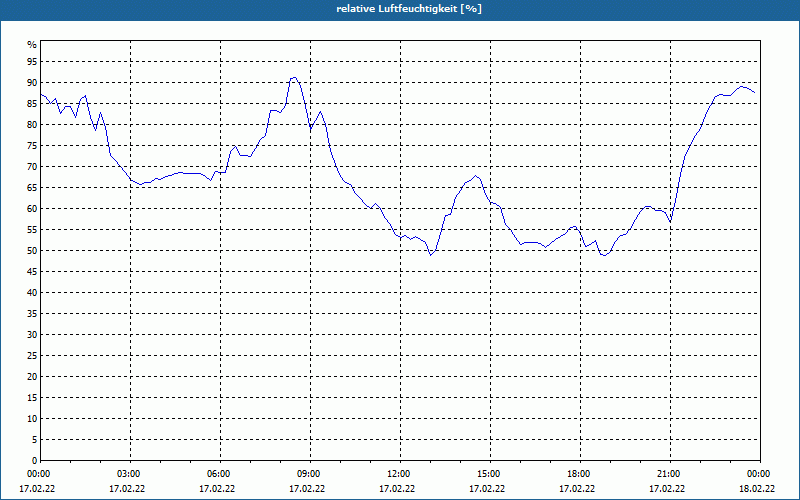Select the 55 y-axis tick label
This screenshot has width=800, height=500.
tap(32, 230)
